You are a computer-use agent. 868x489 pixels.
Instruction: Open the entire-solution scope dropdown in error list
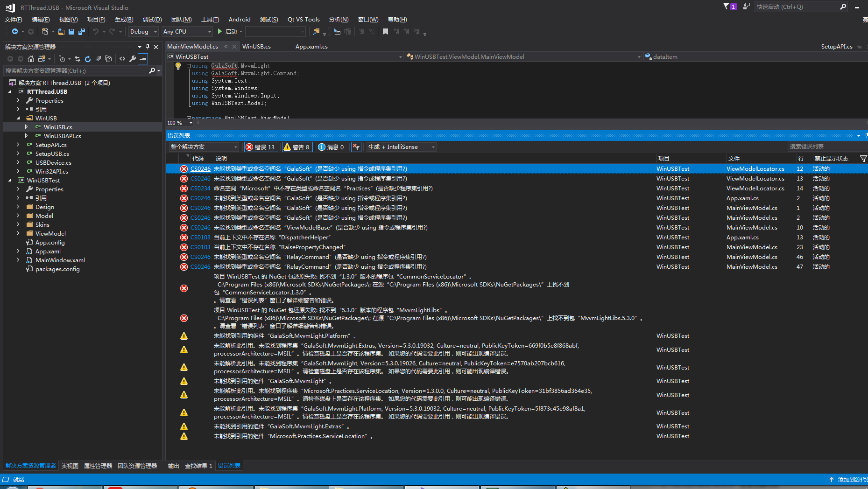click(x=204, y=147)
